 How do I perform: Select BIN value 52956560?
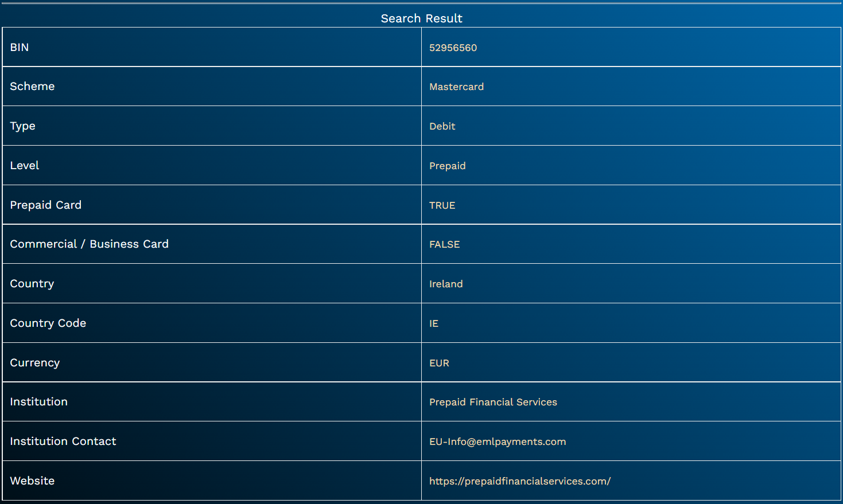[x=453, y=48]
